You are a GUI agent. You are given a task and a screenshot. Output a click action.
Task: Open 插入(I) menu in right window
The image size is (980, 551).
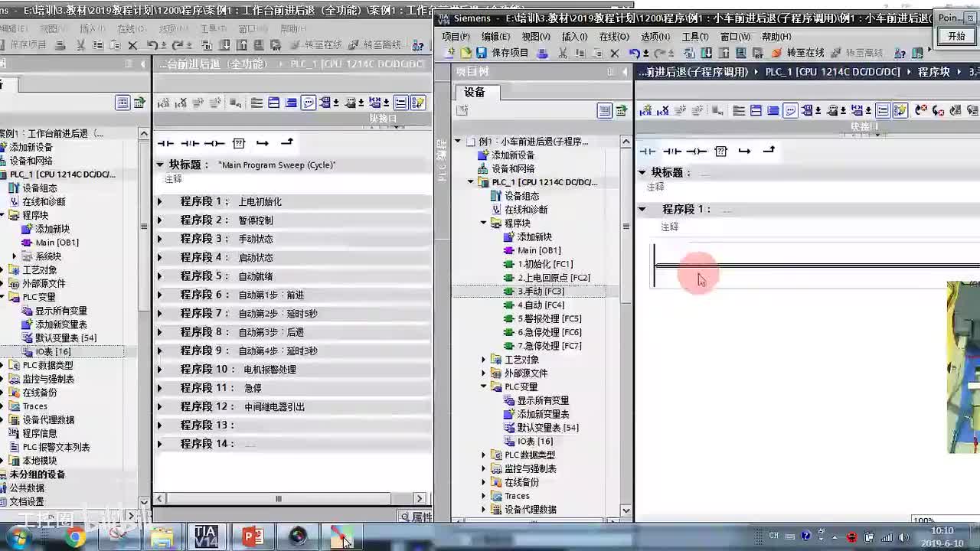(574, 36)
